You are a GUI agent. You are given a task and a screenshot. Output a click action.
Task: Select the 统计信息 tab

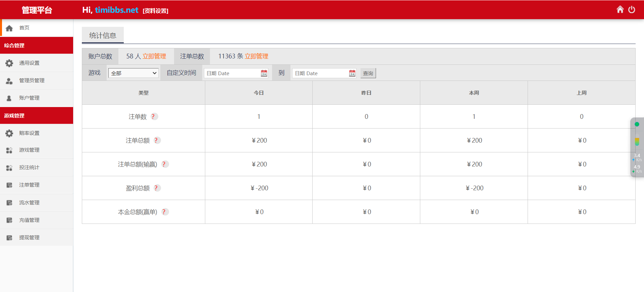pos(103,35)
